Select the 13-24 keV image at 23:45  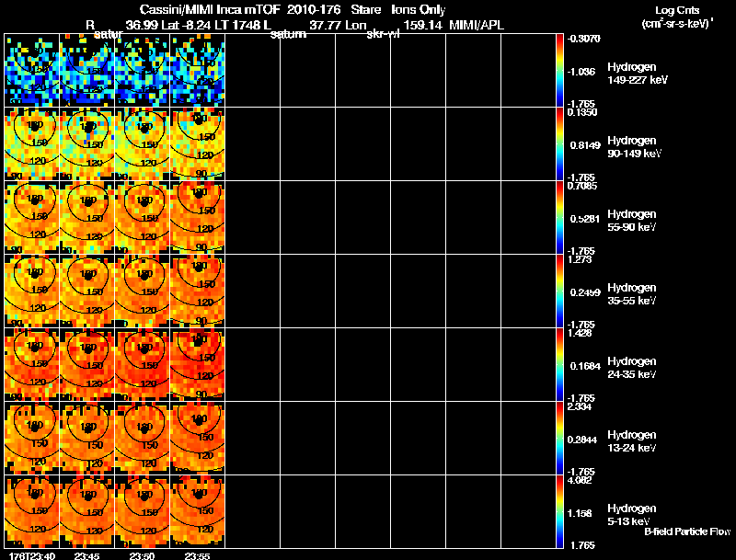(87, 439)
